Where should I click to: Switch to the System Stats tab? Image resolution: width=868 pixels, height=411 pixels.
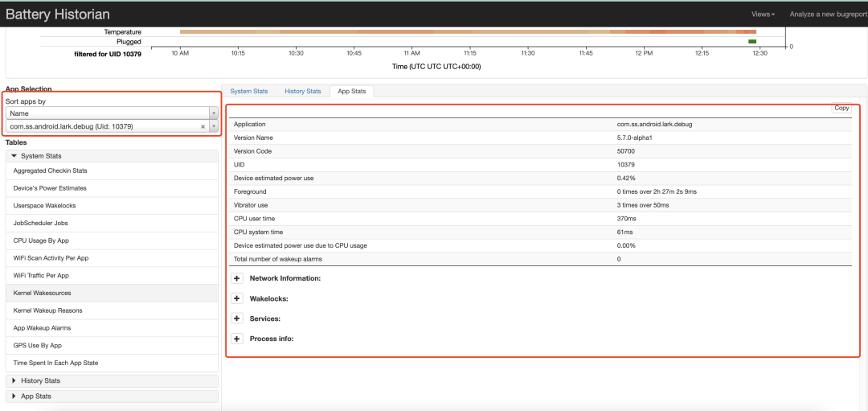[249, 92]
